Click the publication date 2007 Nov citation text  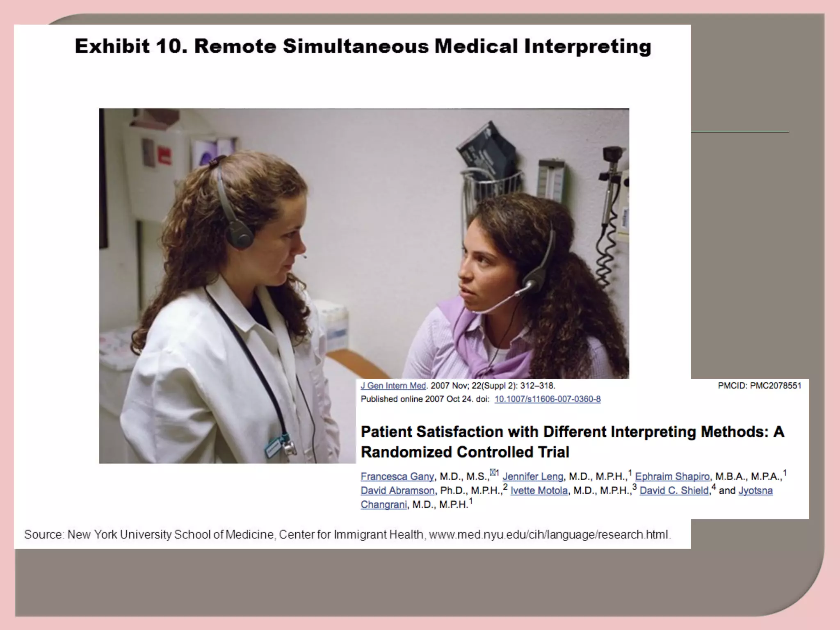[x=493, y=386]
